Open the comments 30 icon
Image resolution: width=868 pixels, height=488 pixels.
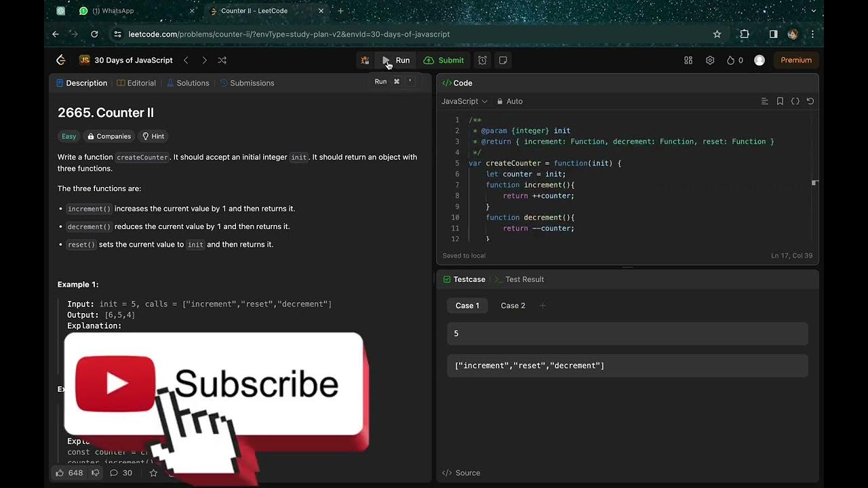point(121,473)
